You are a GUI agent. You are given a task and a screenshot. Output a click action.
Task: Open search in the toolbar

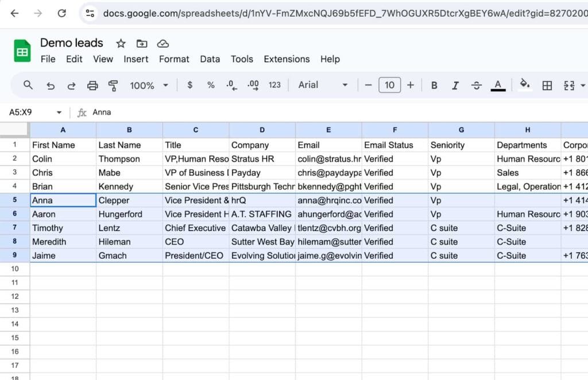(28, 85)
